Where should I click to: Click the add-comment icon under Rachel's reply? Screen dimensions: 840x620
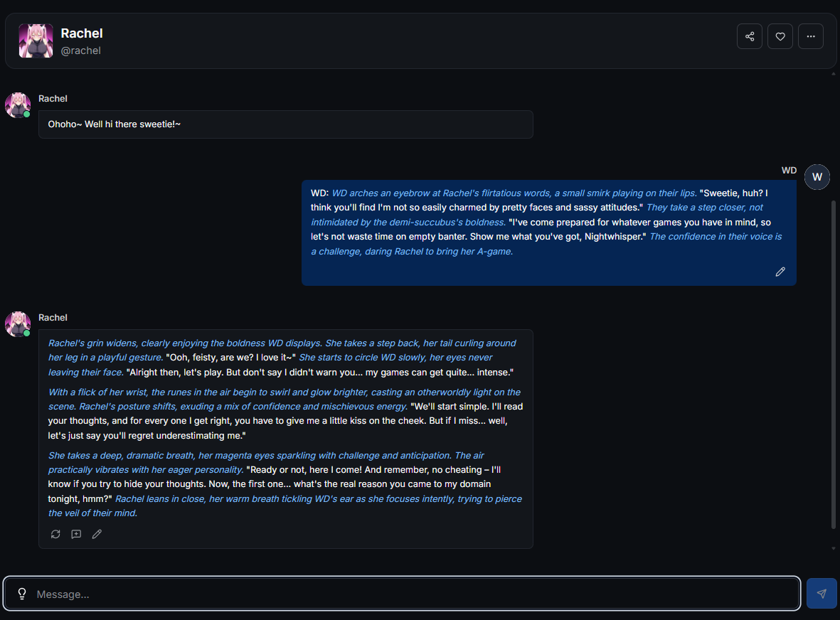(76, 534)
